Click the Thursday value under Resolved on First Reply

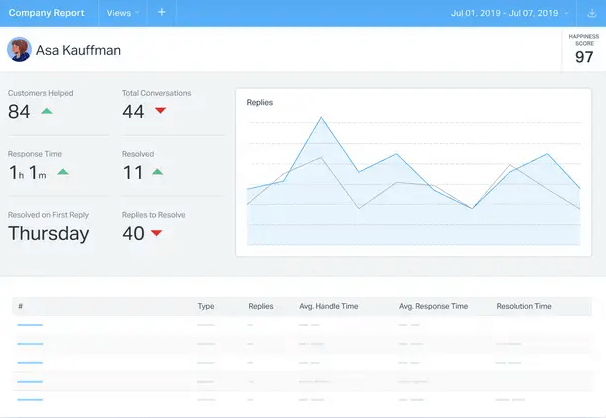(49, 234)
